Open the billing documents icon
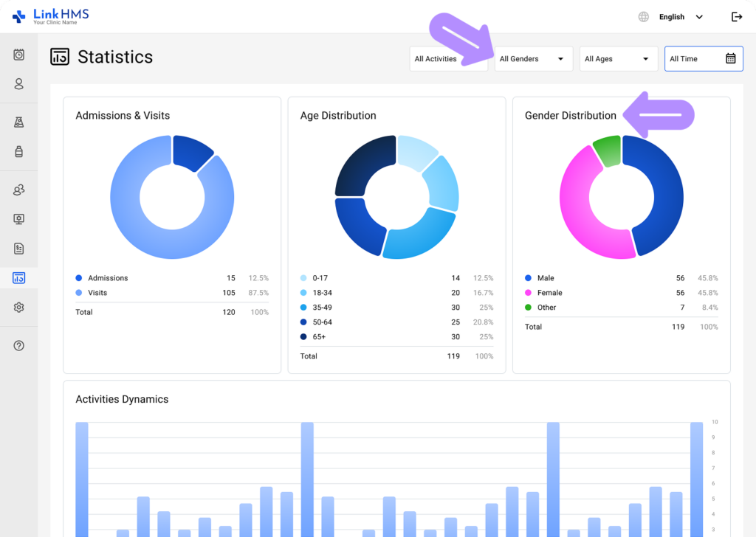This screenshot has height=537, width=756. tap(18, 249)
